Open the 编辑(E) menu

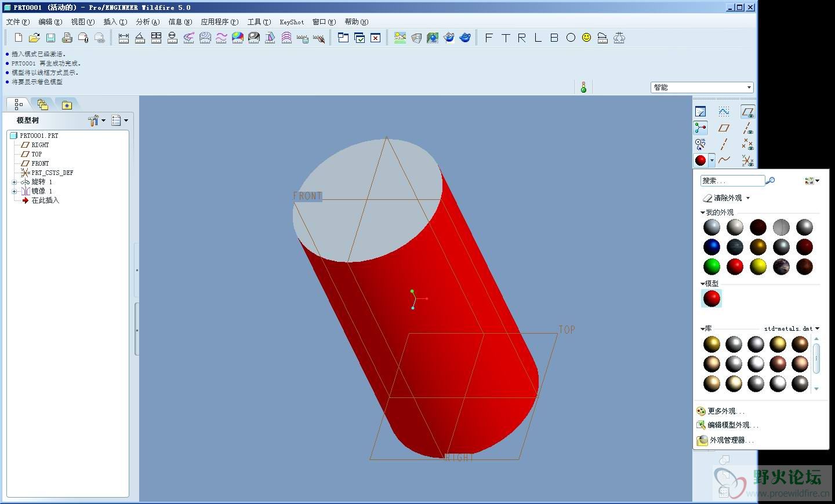point(50,22)
